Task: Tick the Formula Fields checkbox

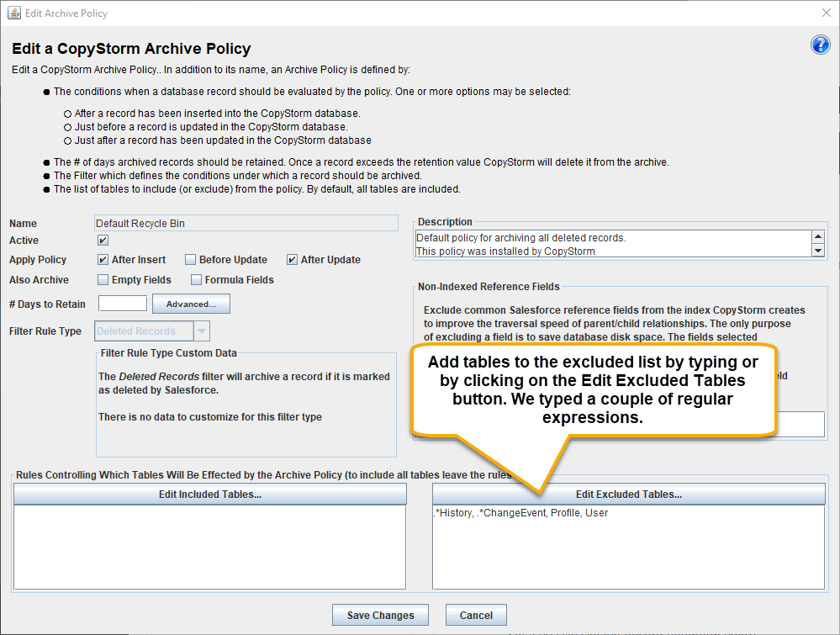Action: point(196,280)
